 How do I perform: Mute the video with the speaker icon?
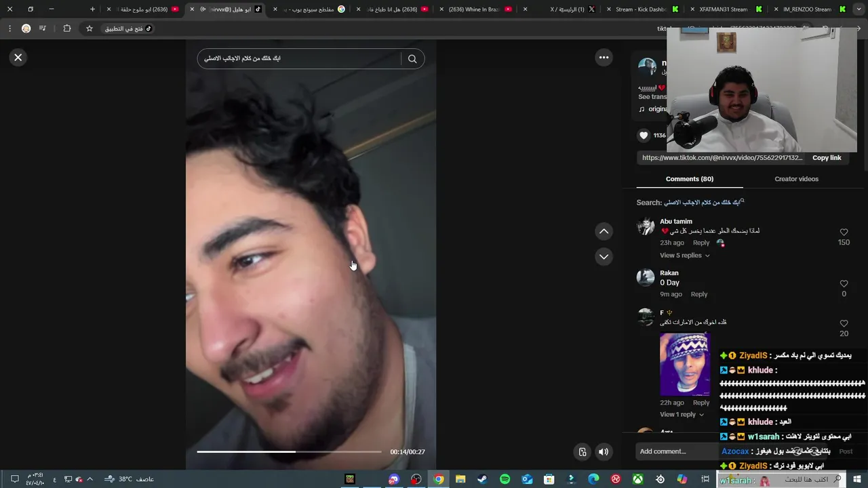click(604, 451)
